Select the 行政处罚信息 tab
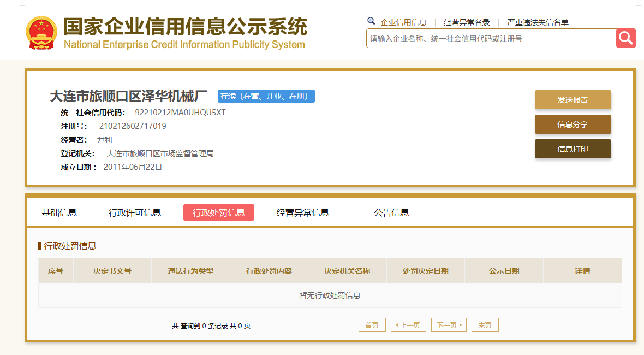Viewport: 644px width, 355px height. 218,212
